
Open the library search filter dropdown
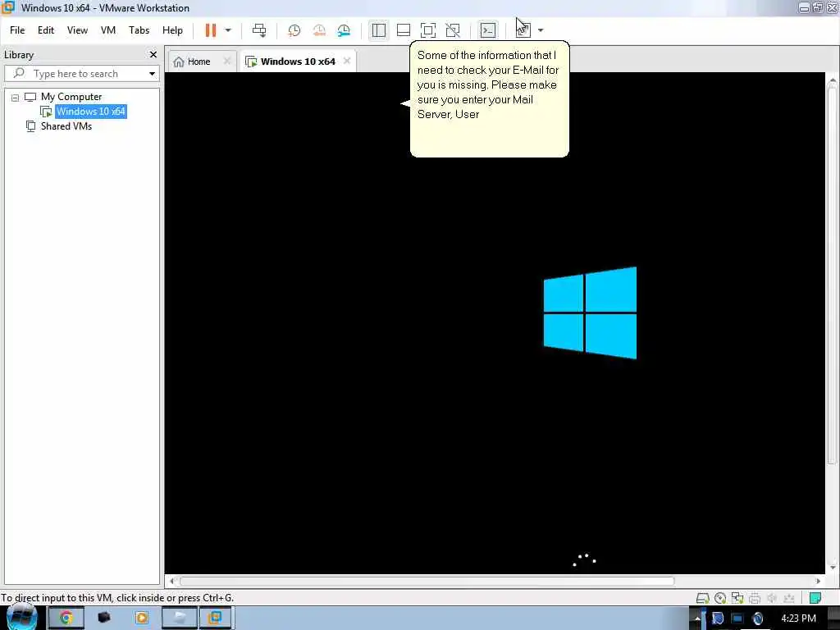152,73
